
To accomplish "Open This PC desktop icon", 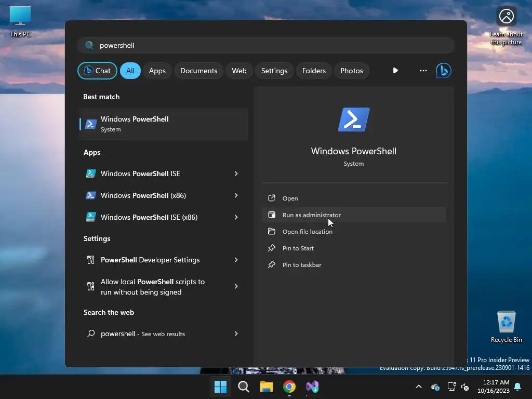I will point(20,22).
